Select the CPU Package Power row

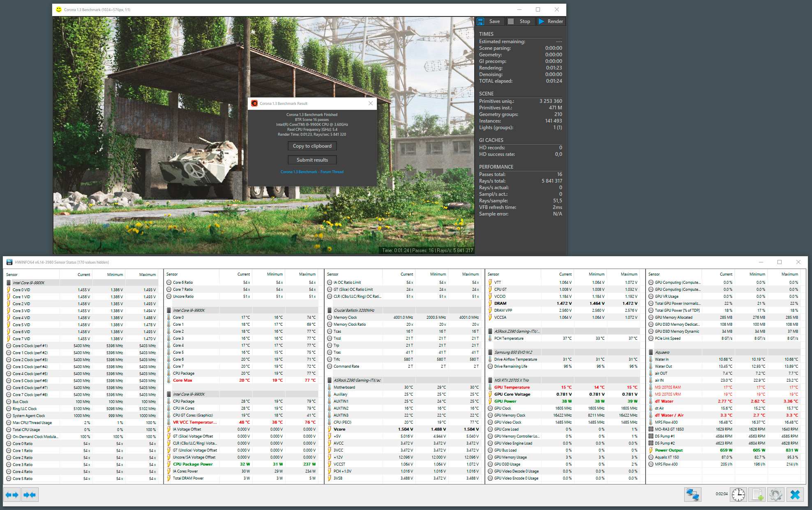193,464
